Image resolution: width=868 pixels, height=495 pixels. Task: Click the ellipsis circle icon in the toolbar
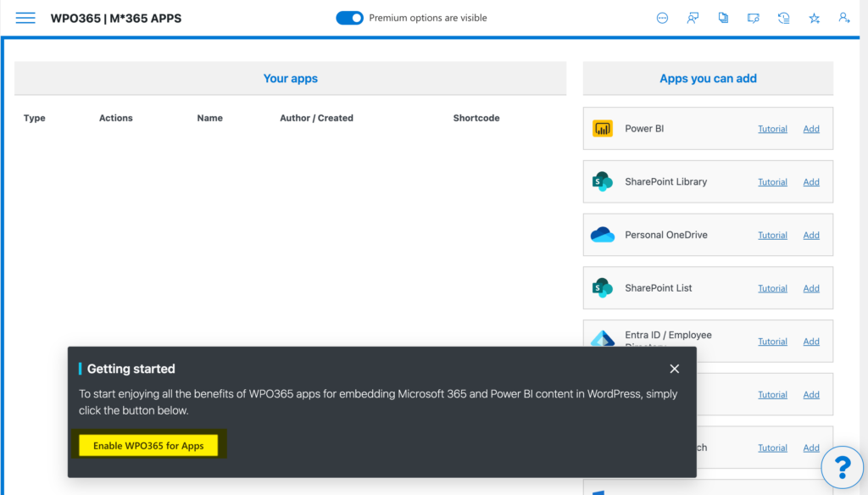tap(662, 17)
